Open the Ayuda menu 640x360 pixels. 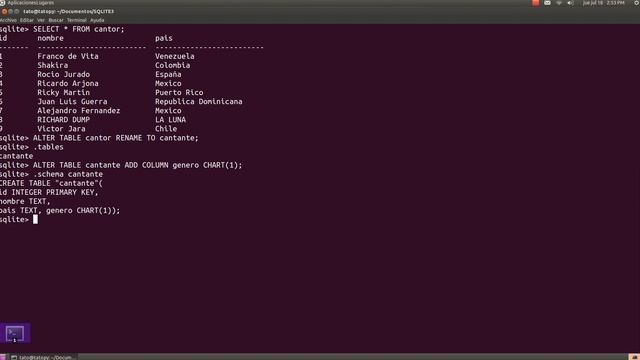(x=97, y=20)
